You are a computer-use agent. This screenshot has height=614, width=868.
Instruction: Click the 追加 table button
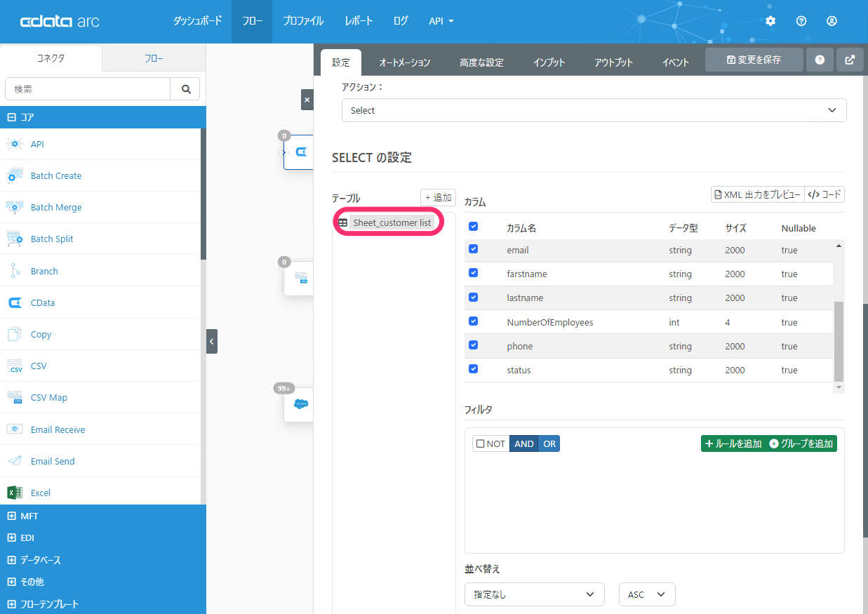tap(439, 197)
